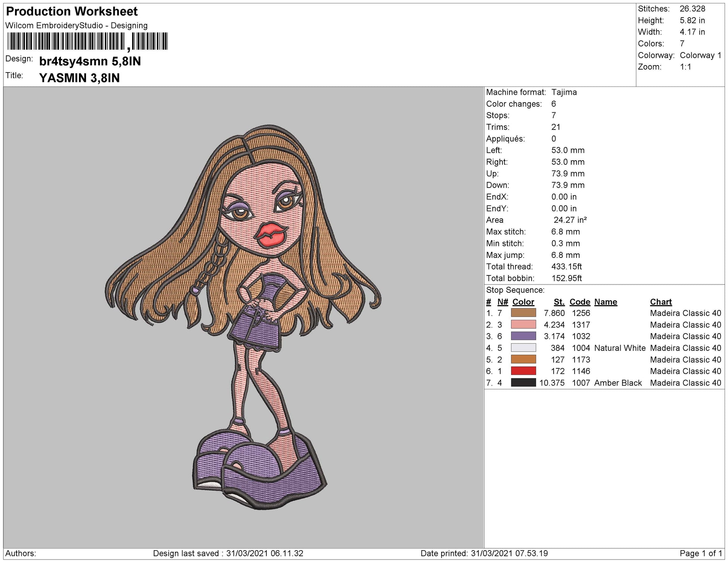This screenshot has width=728, height=563.
Task: Click the Name column header
Action: click(x=606, y=302)
